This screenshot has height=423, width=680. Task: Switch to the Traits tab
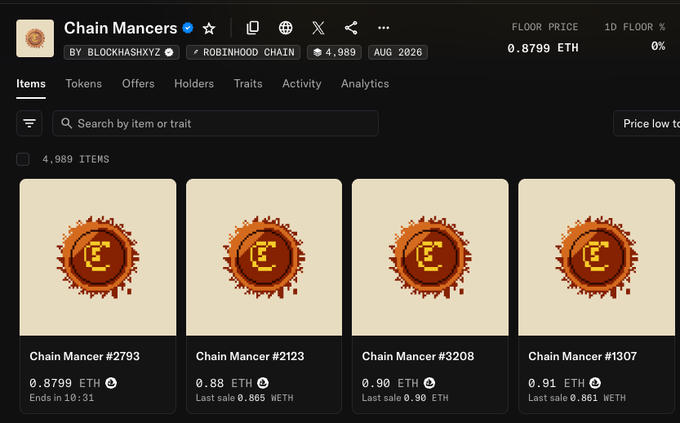248,84
